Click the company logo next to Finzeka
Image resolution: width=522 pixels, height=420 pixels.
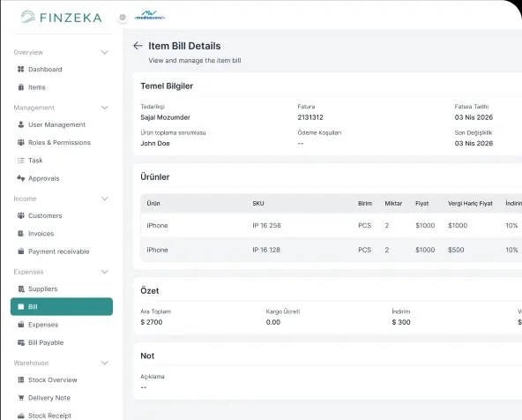[150, 15]
